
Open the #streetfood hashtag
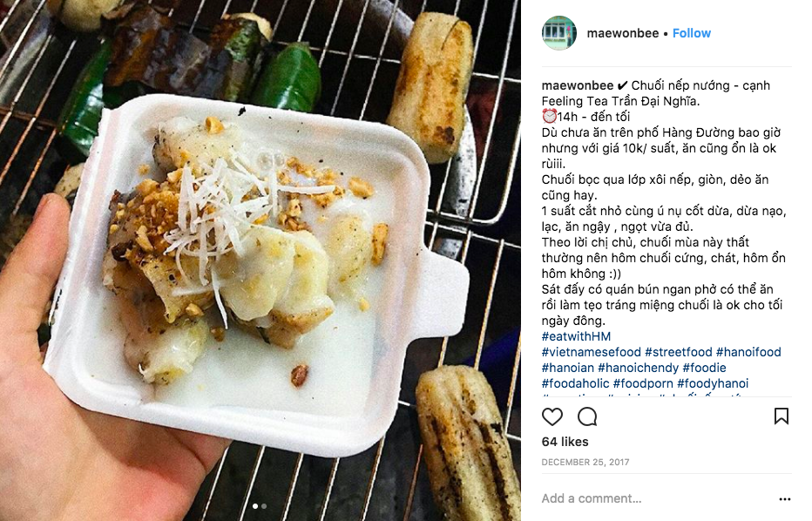[x=679, y=352]
